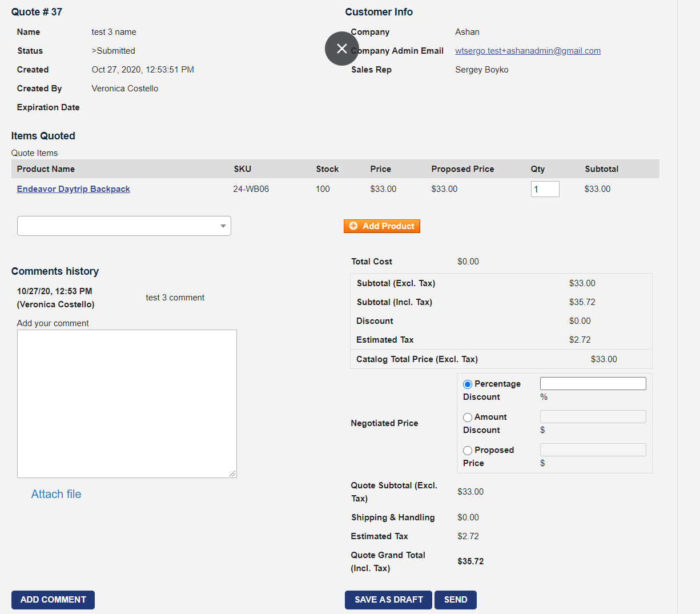700x614 pixels.
Task: Click the company admin email link
Action: coord(528,51)
